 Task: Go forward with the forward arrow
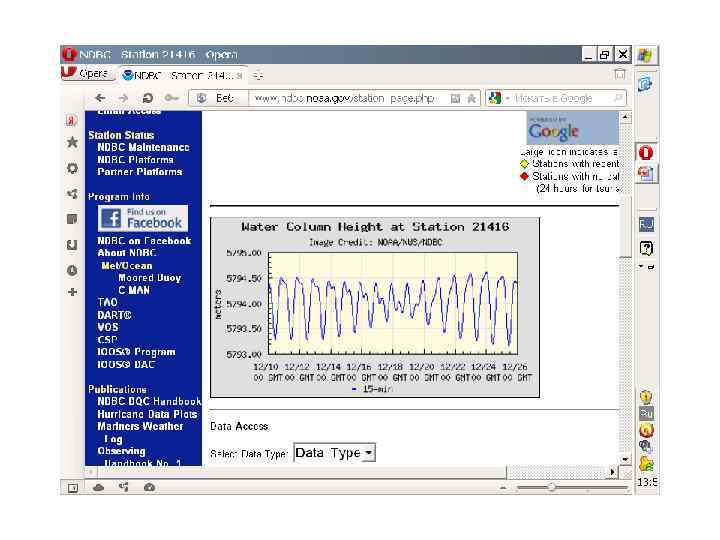pyautogui.click(x=123, y=98)
